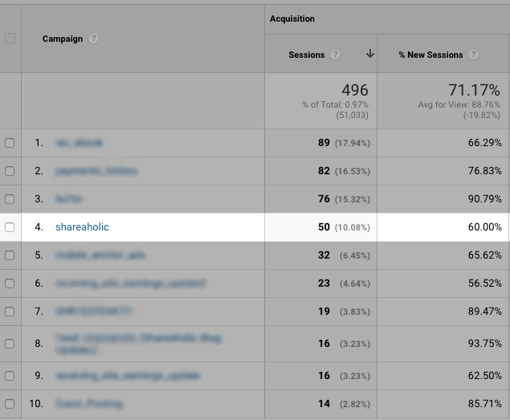510x420 pixels.
Task: Click the Sessions help question mark icon
Action: [x=336, y=55]
